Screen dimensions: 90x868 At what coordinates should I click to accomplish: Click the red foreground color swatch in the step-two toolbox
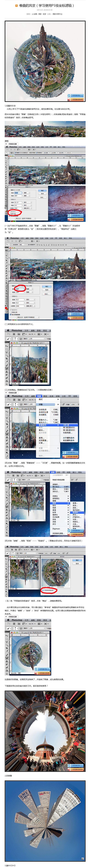coord(6,308)
